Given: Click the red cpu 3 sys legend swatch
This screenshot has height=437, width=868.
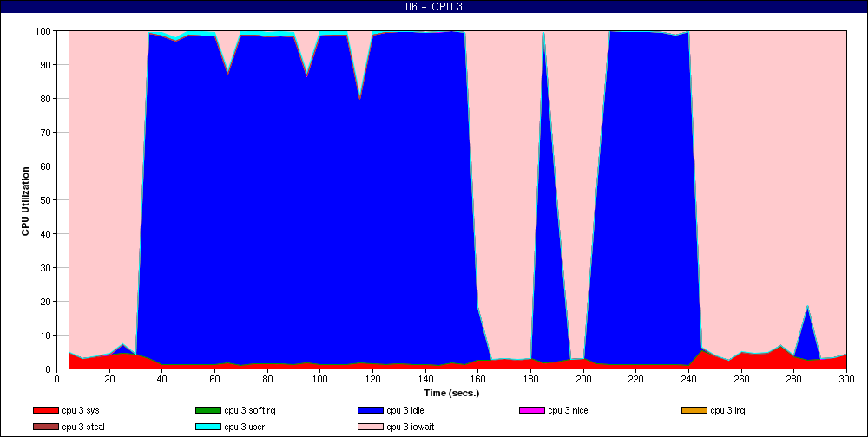Looking at the screenshot, I should [x=45, y=410].
